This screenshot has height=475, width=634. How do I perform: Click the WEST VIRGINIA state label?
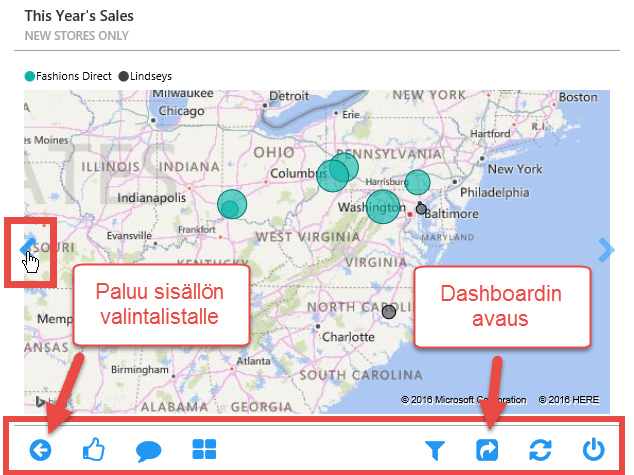[x=308, y=237]
